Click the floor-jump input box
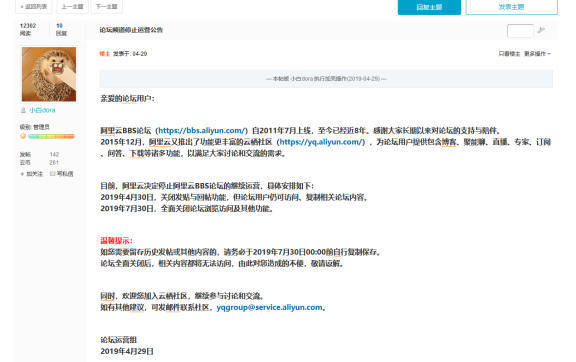This screenshot has height=362, width=576. click(x=520, y=31)
